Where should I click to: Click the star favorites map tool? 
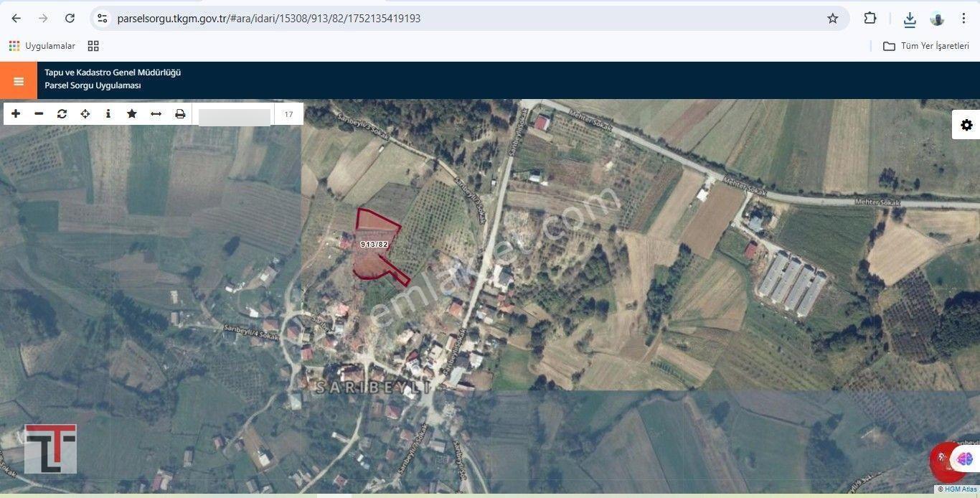(132, 114)
